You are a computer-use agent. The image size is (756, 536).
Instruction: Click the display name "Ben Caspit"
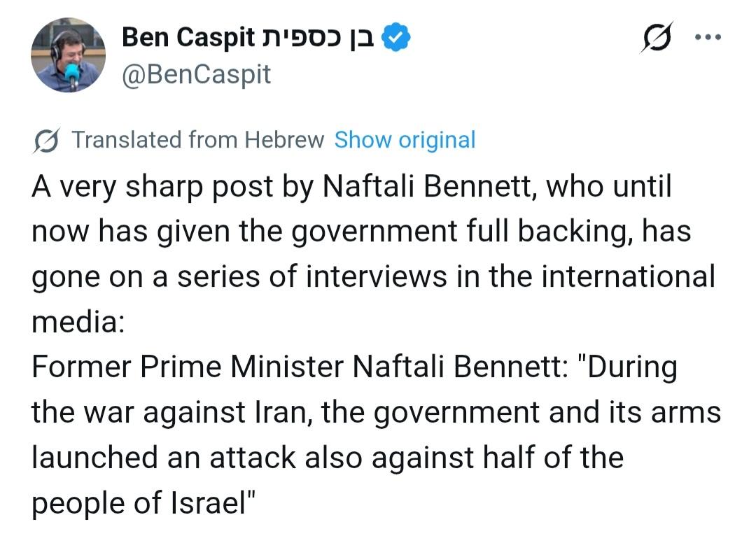click(x=189, y=38)
